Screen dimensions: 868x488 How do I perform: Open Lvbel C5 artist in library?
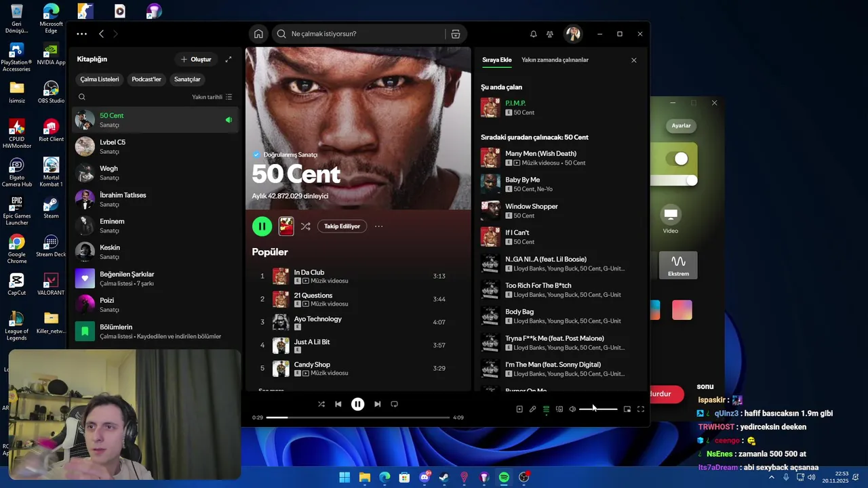pos(155,146)
